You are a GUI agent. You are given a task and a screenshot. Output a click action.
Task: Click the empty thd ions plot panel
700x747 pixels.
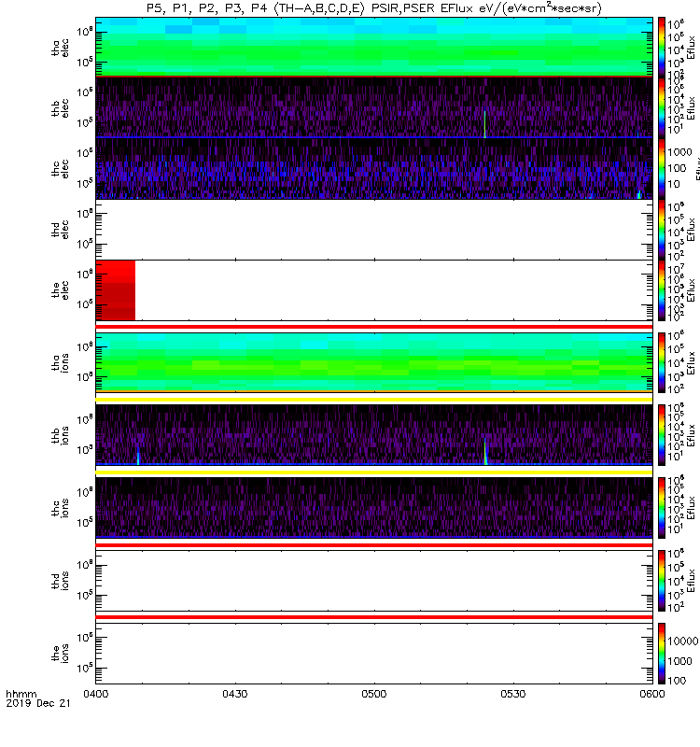tap(374, 581)
